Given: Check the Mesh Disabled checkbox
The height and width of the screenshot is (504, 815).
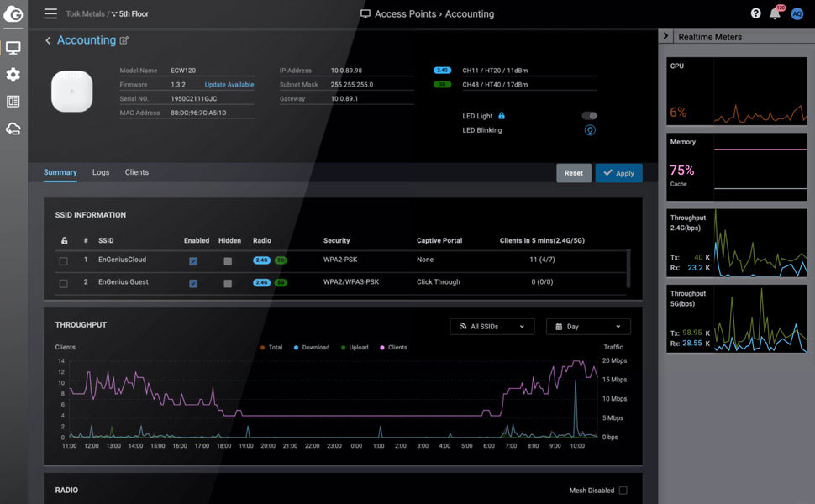Looking at the screenshot, I should 623,491.
